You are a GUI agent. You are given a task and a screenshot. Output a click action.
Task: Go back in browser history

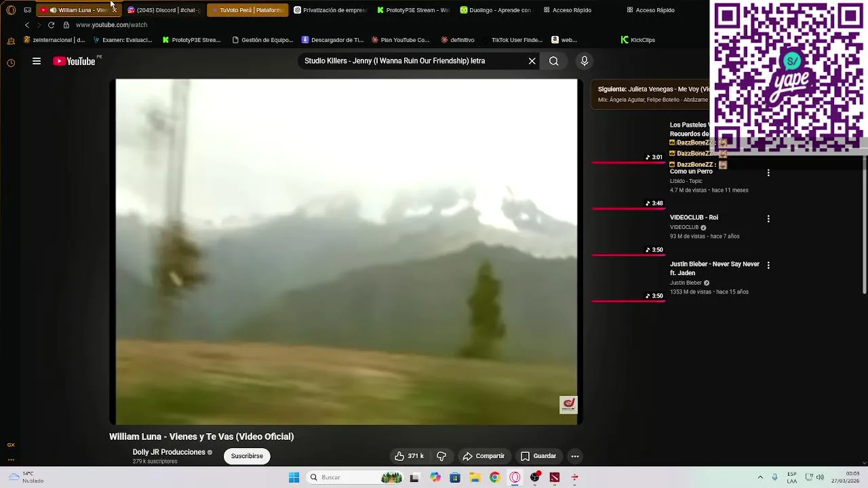tap(27, 25)
